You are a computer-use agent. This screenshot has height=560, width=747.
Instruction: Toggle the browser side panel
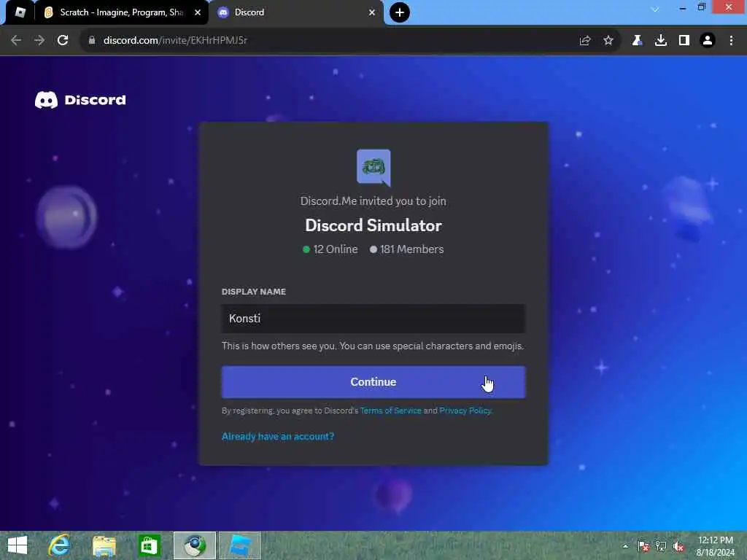tap(684, 41)
